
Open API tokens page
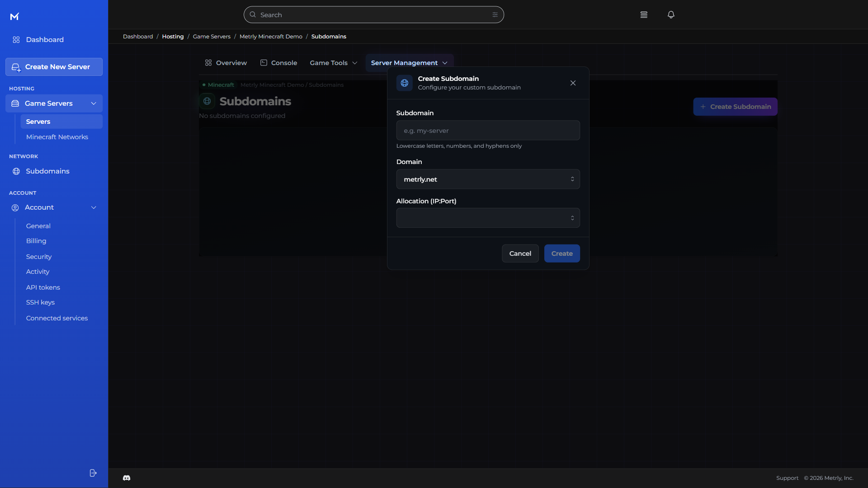pyautogui.click(x=43, y=287)
